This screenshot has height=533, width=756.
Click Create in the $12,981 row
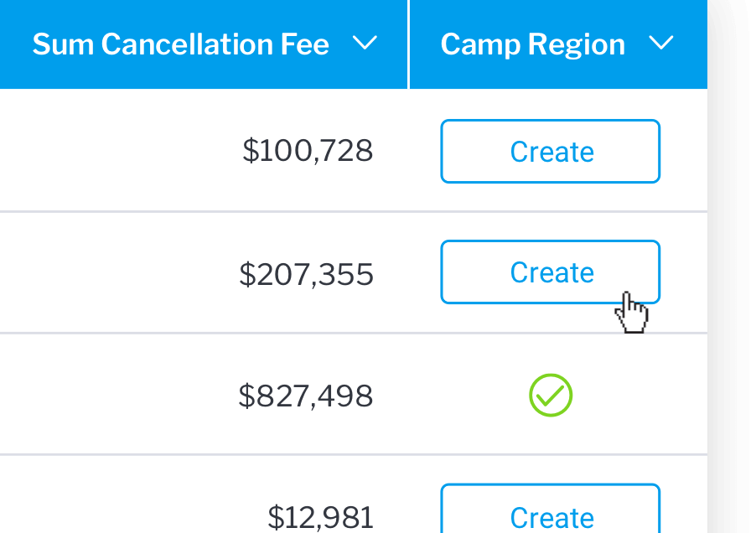(x=550, y=509)
